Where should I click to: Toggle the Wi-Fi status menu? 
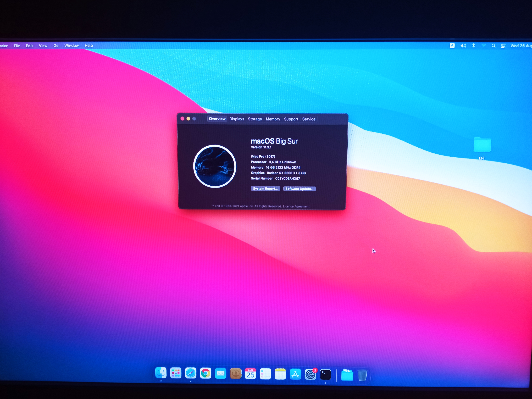[x=484, y=46]
